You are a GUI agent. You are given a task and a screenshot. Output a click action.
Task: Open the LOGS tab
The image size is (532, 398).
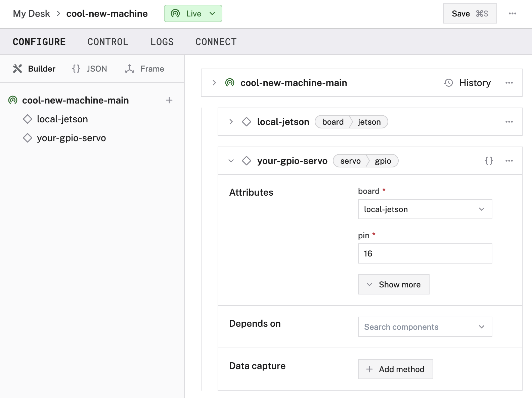tap(162, 42)
